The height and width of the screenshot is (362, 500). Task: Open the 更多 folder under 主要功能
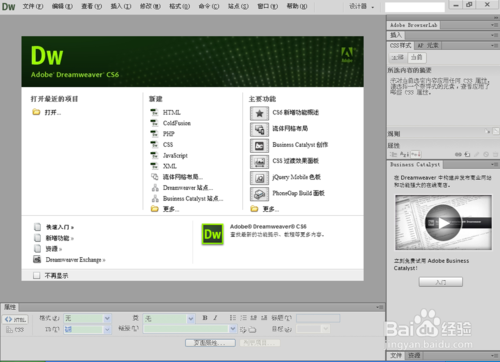pyautogui.click(x=254, y=209)
